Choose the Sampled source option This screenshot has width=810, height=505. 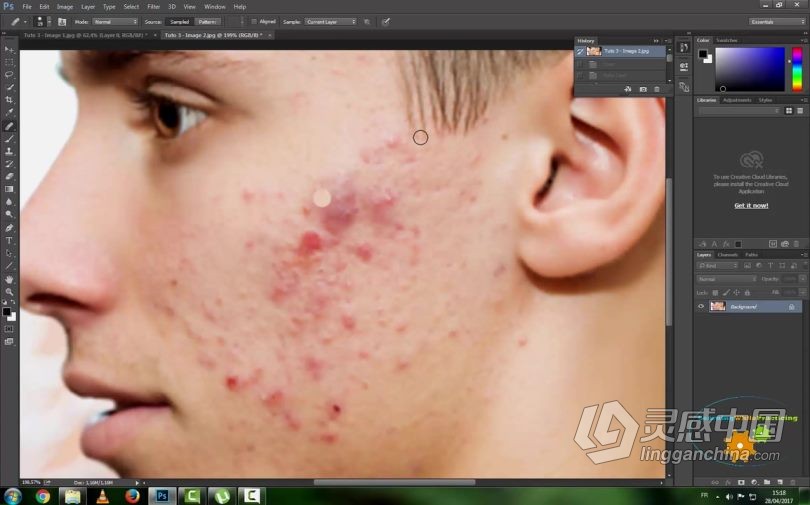pyautogui.click(x=179, y=22)
